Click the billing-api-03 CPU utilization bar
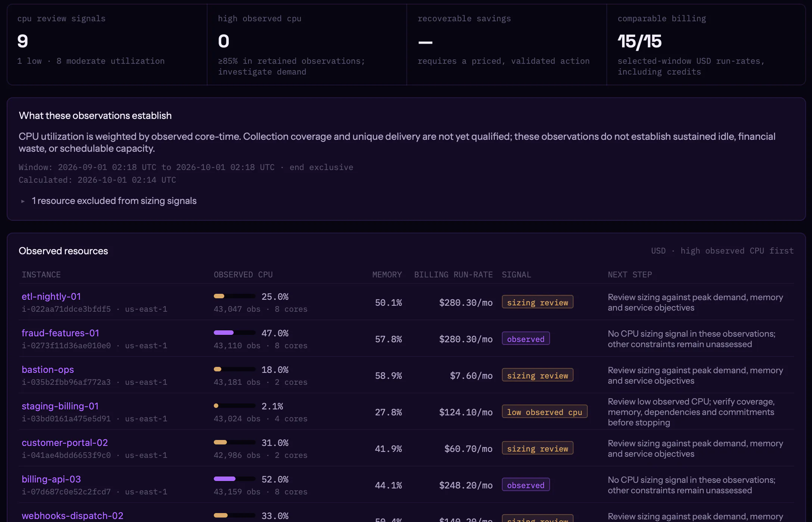812x522 pixels. tap(235, 479)
